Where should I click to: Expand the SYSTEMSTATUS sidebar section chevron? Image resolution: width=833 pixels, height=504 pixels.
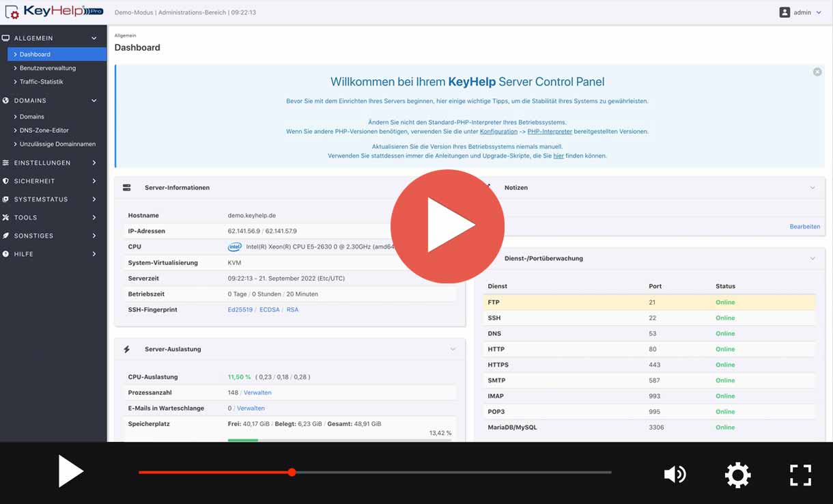pyautogui.click(x=94, y=199)
